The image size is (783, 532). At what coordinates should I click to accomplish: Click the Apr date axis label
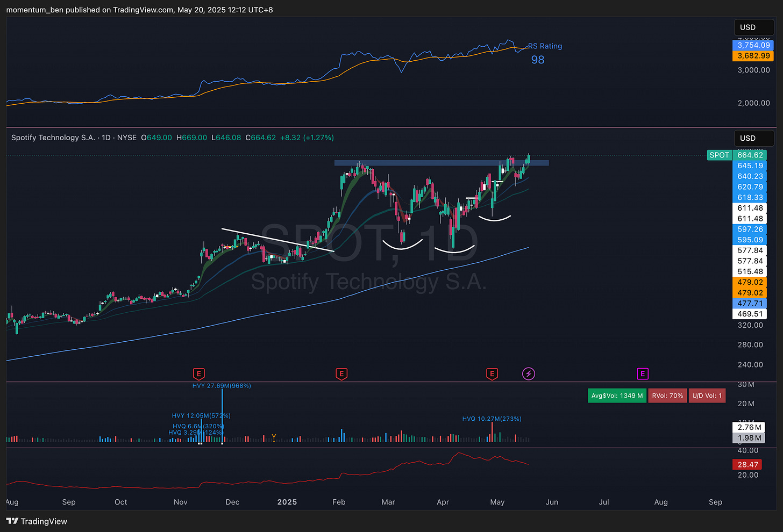[443, 502]
